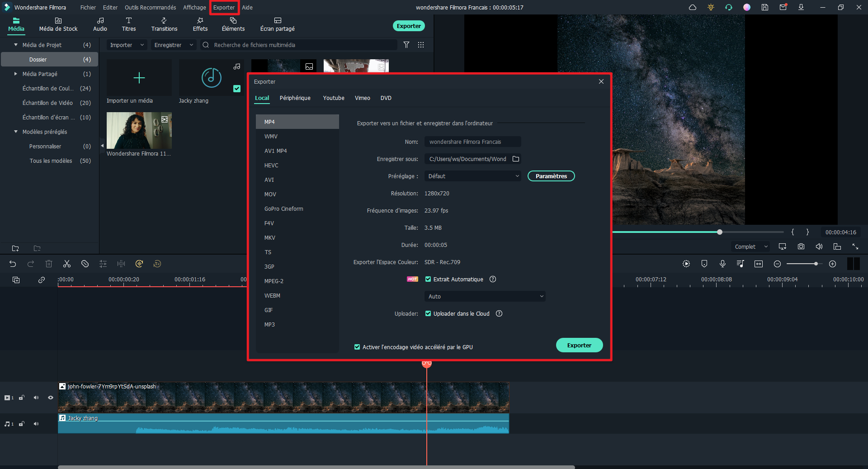Expand the Média Partagé tree item
The image size is (868, 469).
pyautogui.click(x=16, y=74)
